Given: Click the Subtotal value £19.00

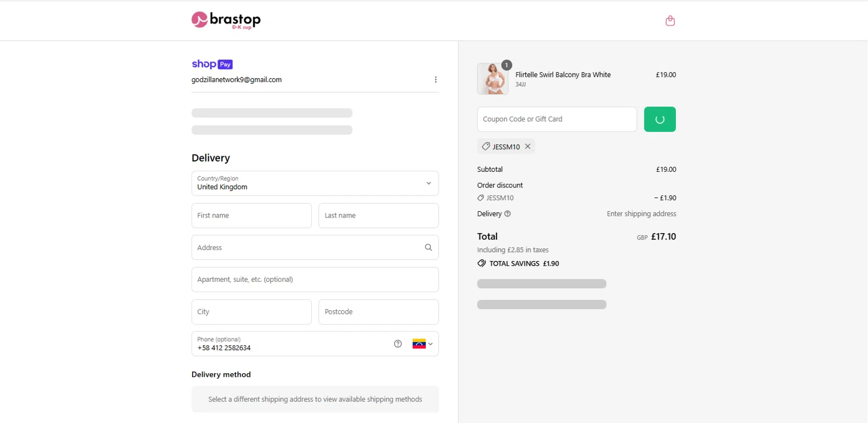Looking at the screenshot, I should coord(665,170).
